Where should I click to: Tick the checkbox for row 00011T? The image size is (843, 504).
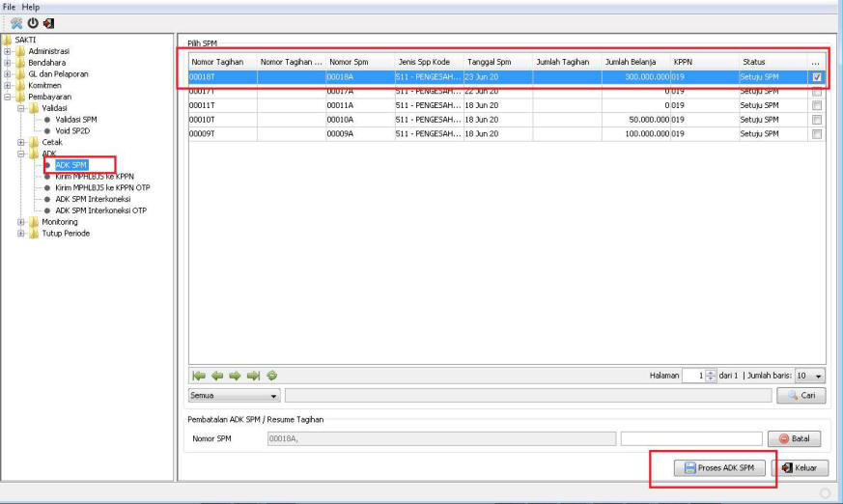pyautogui.click(x=817, y=105)
